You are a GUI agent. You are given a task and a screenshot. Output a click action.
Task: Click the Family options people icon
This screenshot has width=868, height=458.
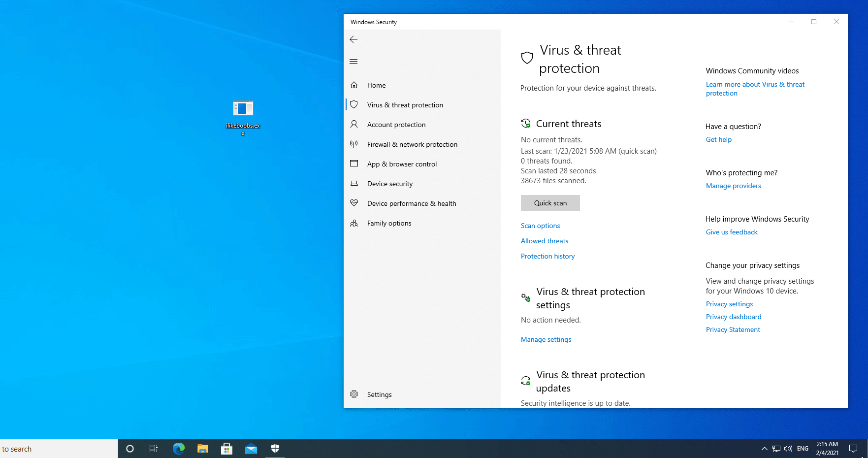(x=354, y=223)
